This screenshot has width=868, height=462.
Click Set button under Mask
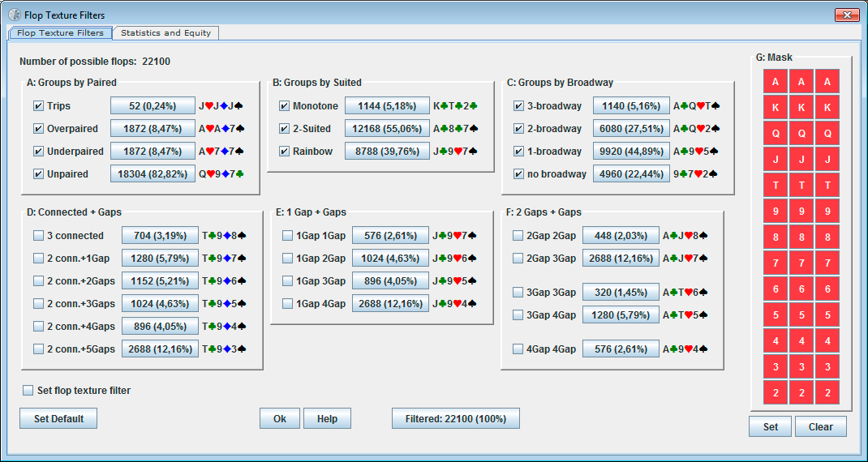point(770,426)
